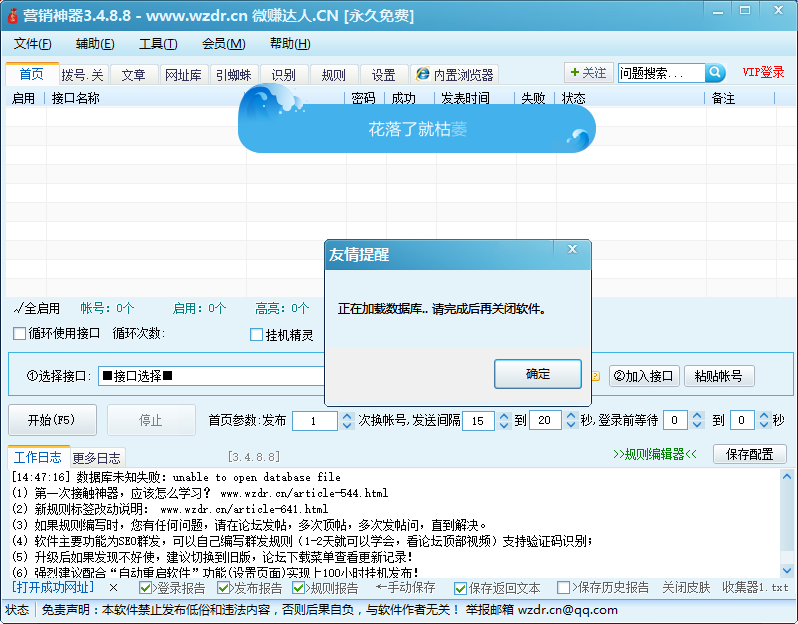Click the 问题搜索 input field
The image size is (798, 624).
tap(662, 73)
